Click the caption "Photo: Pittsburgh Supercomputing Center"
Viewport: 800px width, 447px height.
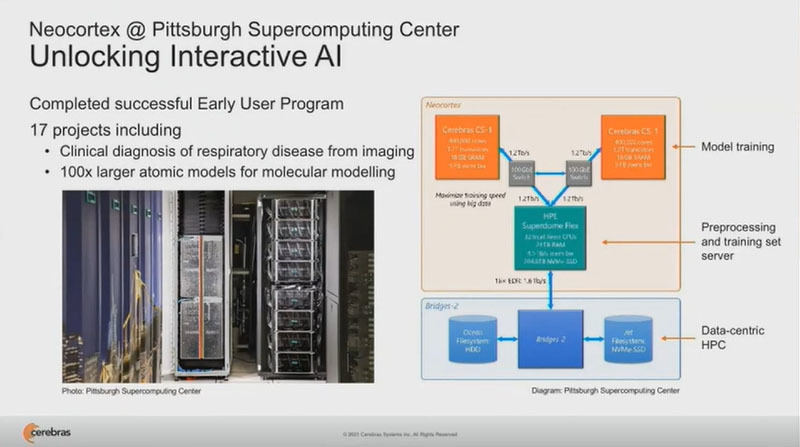131,391
